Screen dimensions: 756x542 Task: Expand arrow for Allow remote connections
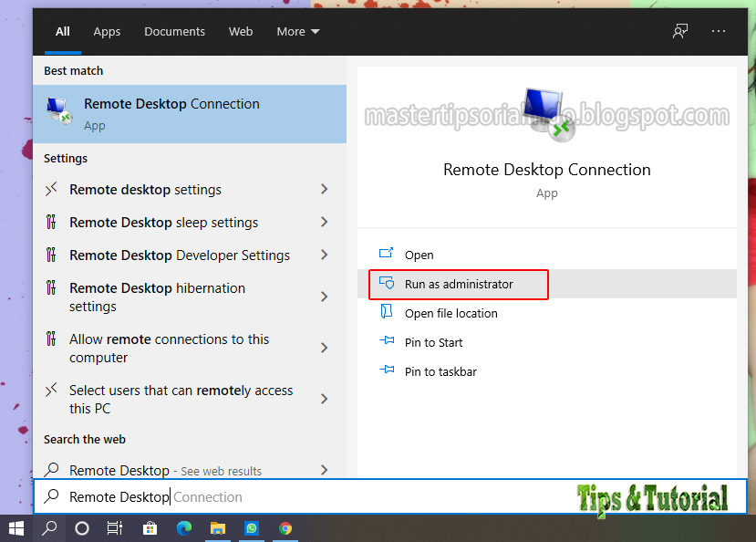[x=324, y=348]
